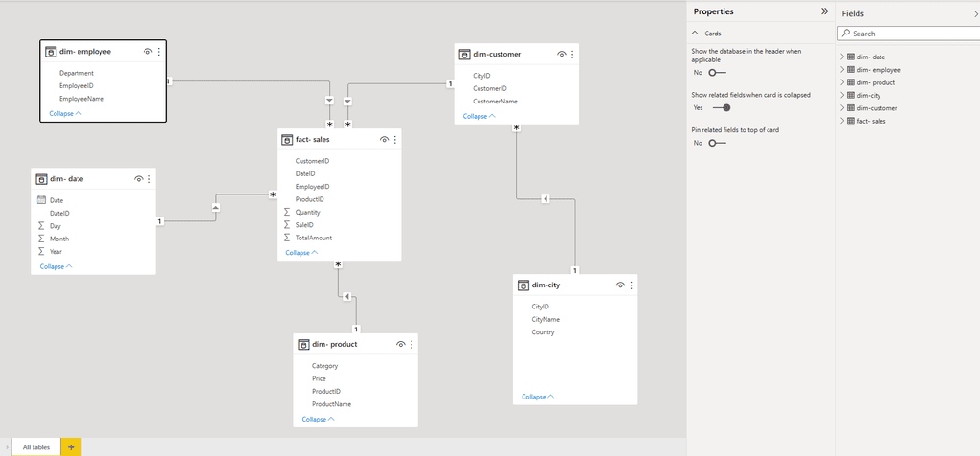Image resolution: width=980 pixels, height=456 pixels.
Task: Click the sigma icon beside Year
Action: pyautogui.click(x=41, y=251)
